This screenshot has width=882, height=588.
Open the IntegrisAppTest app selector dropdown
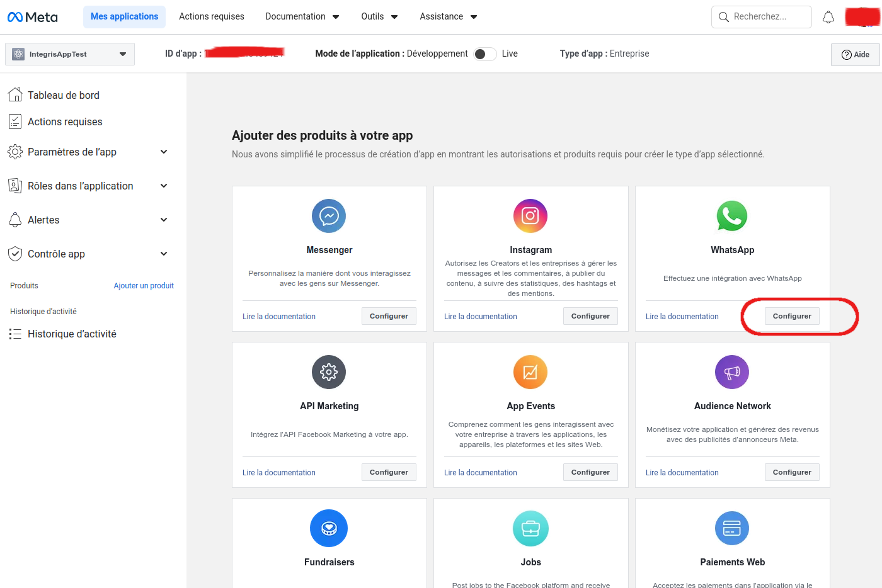tap(70, 54)
